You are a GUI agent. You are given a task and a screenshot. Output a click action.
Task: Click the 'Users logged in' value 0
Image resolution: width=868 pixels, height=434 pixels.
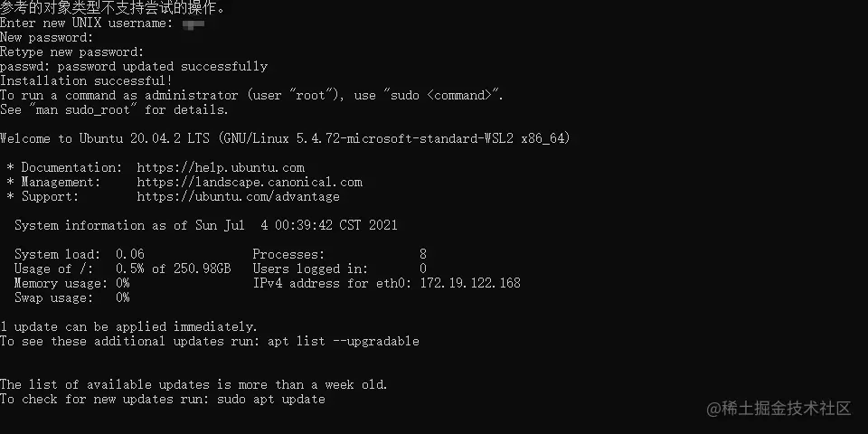pyautogui.click(x=423, y=269)
